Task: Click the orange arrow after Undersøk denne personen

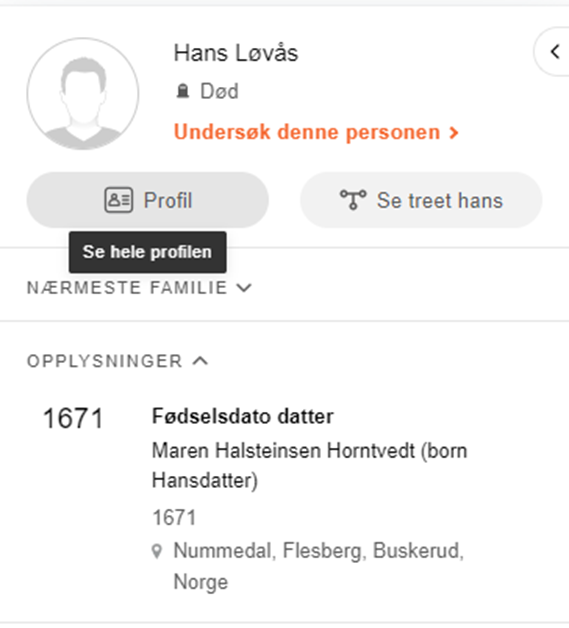Action: point(454,133)
